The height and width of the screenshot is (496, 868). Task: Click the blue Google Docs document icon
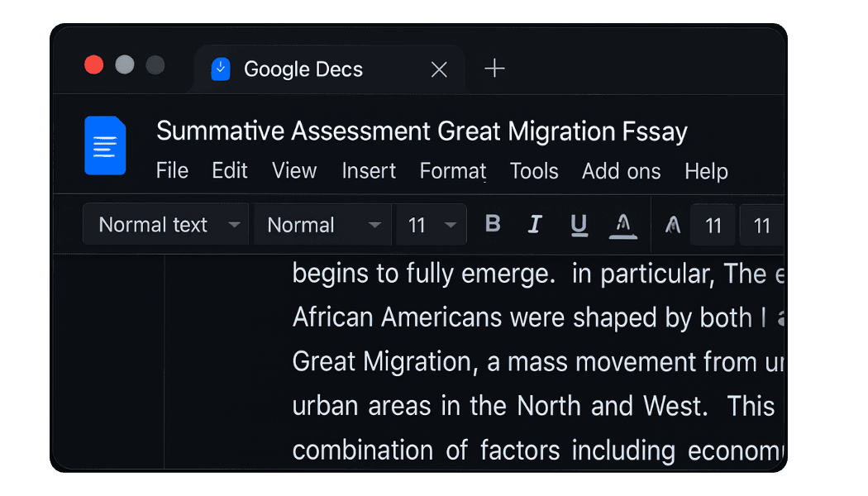105,145
